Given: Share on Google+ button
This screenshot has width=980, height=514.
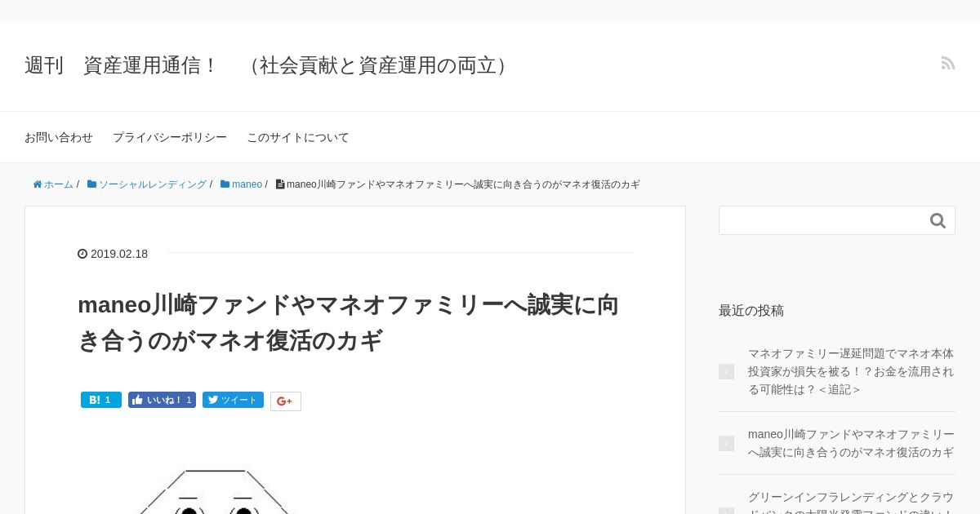Looking at the screenshot, I should (286, 401).
